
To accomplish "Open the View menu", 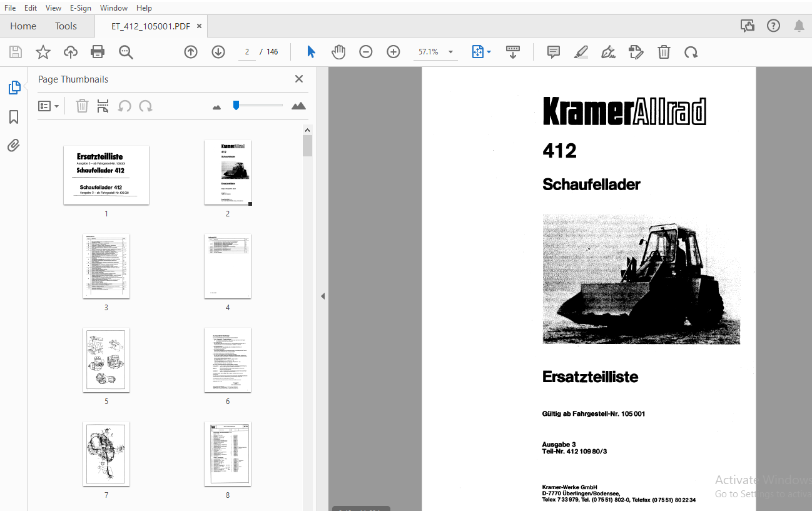I will pyautogui.click(x=54, y=8).
